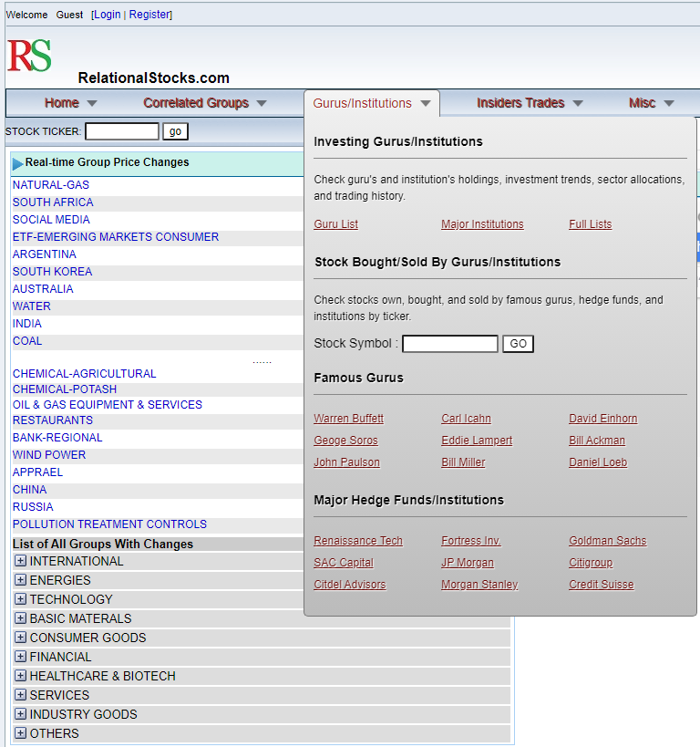
Task: Open OIL & GAS EQUIPMENT & SERVICES group
Action: [x=108, y=404]
